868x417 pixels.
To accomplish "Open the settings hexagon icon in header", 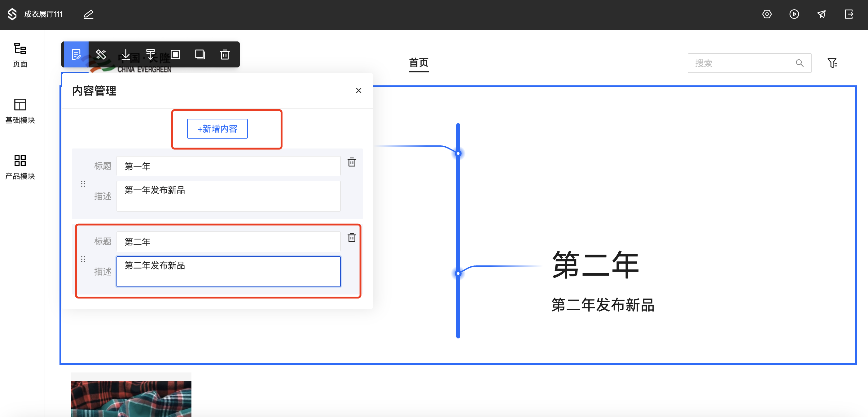I will pyautogui.click(x=767, y=14).
